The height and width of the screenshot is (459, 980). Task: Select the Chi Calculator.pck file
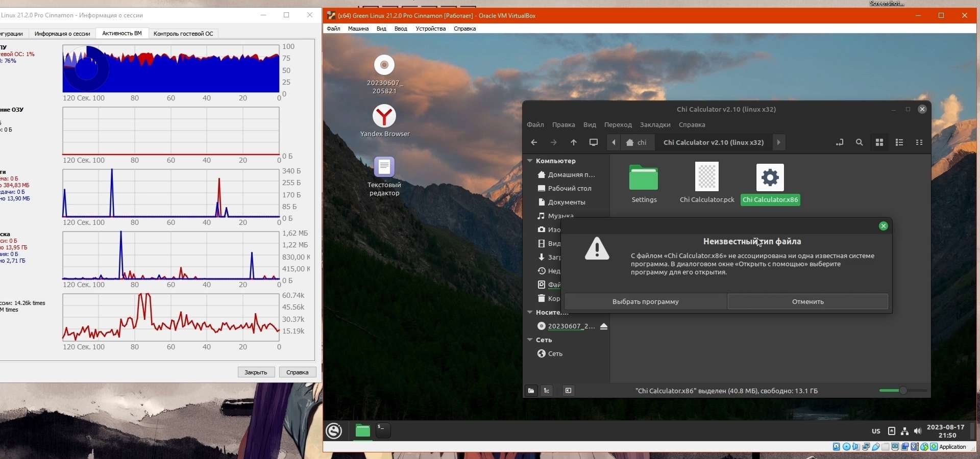click(x=707, y=183)
